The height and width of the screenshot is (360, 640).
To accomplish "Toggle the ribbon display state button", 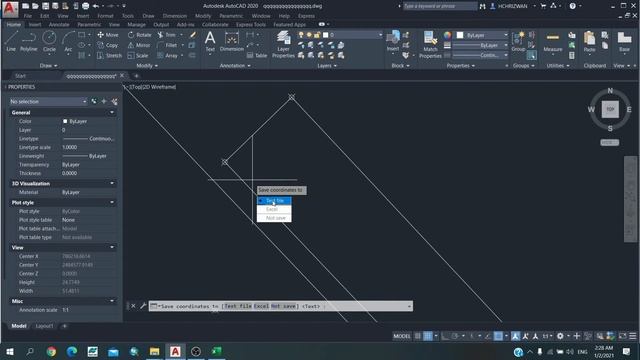I will point(322,24).
